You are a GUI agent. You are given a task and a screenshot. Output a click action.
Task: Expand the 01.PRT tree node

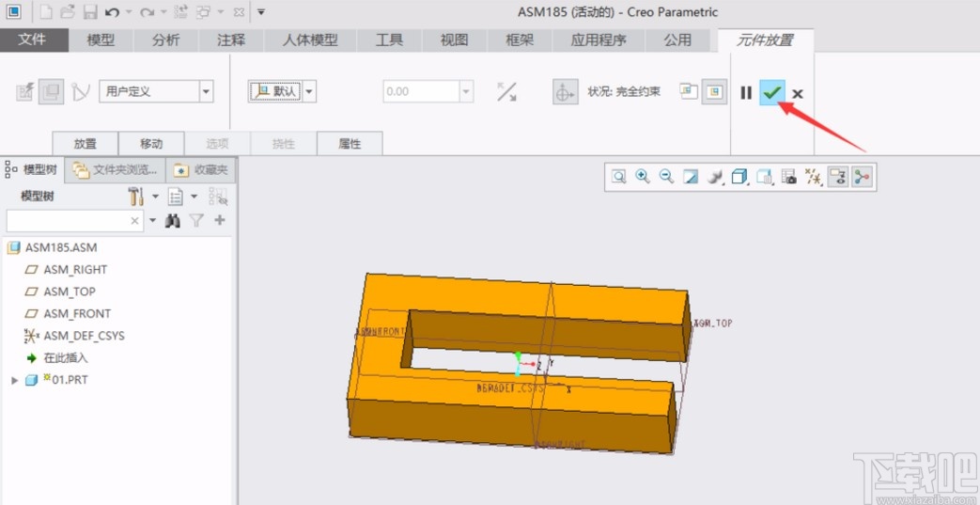point(14,380)
